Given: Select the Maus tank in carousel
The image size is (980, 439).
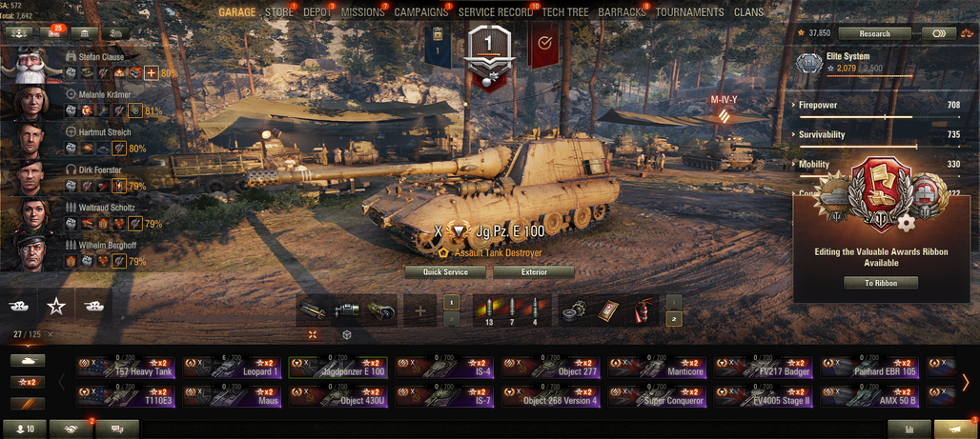Looking at the screenshot, I should click(x=232, y=396).
